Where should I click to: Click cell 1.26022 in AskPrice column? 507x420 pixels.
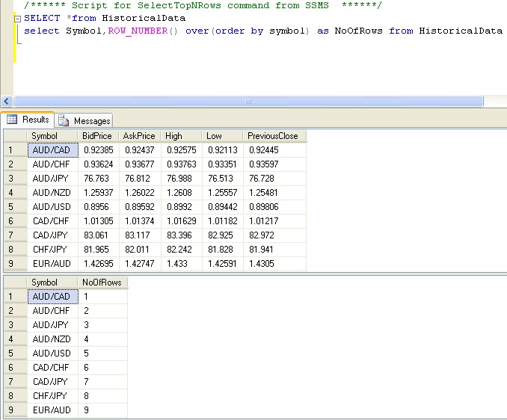(140, 193)
